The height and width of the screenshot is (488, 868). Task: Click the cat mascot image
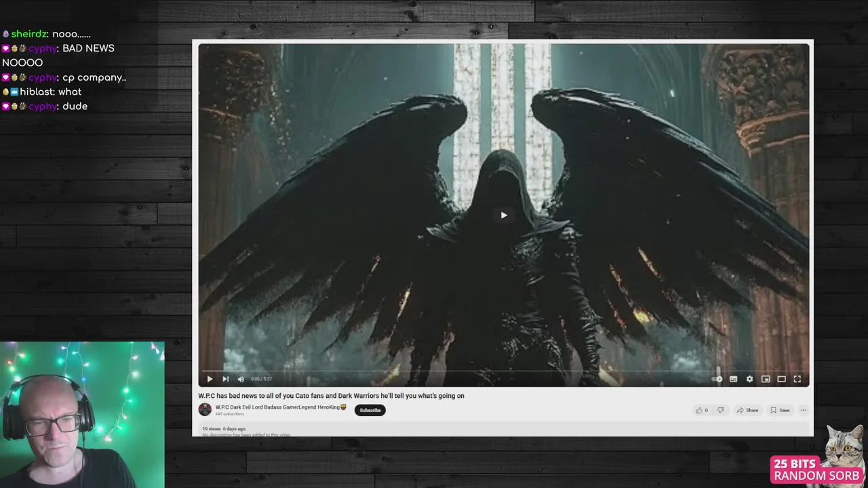tap(844, 446)
